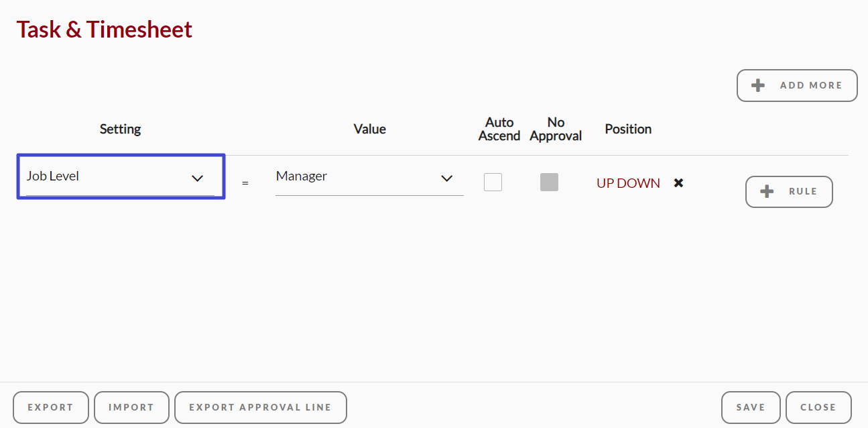Save the Task & Timesheet settings

pyautogui.click(x=751, y=407)
